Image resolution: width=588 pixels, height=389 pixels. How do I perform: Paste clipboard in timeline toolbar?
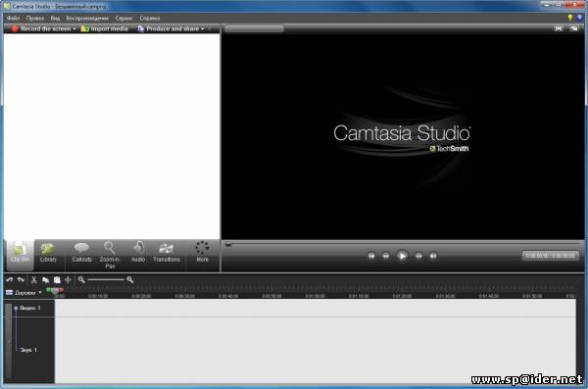tap(57, 280)
